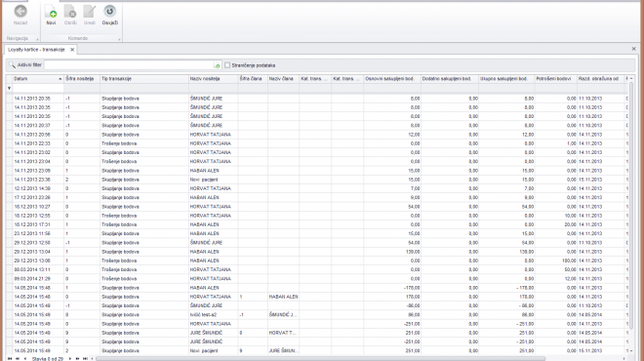The width and height of the screenshot is (644, 361).
Task: Click 'ŠIMUNDIĆ JURE' in the 29.12.2013 12:50 row
Action: point(206,243)
